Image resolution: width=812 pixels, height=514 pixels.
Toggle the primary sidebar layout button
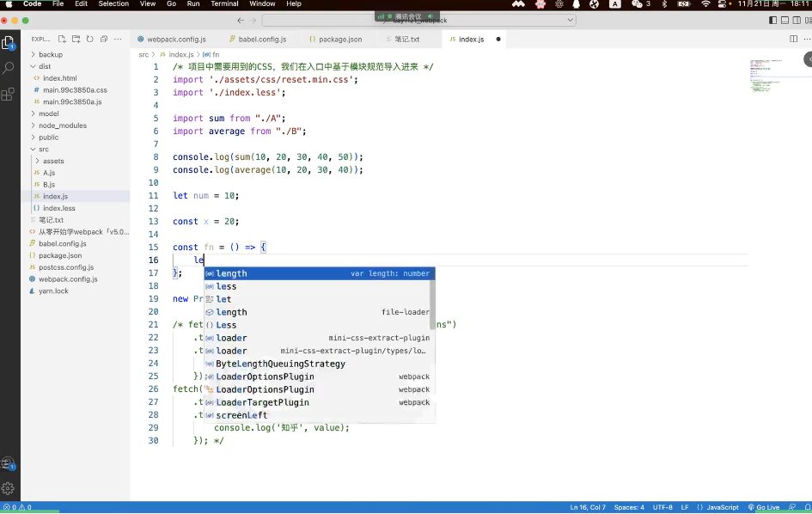[772, 21]
